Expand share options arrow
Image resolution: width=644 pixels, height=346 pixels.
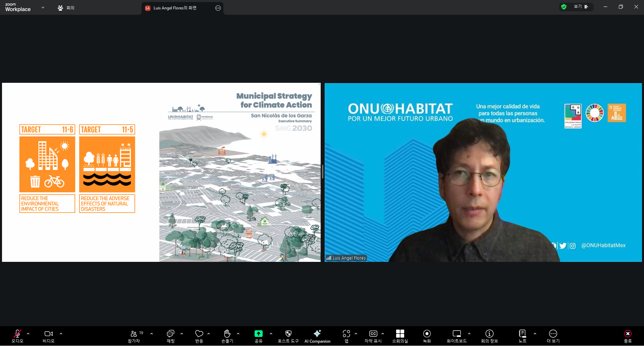pyautogui.click(x=271, y=334)
